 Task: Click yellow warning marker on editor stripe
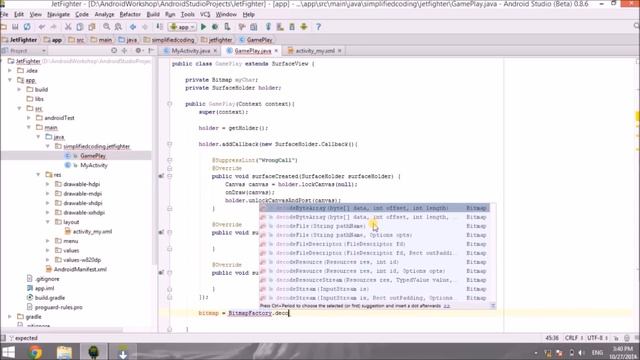coord(637,116)
